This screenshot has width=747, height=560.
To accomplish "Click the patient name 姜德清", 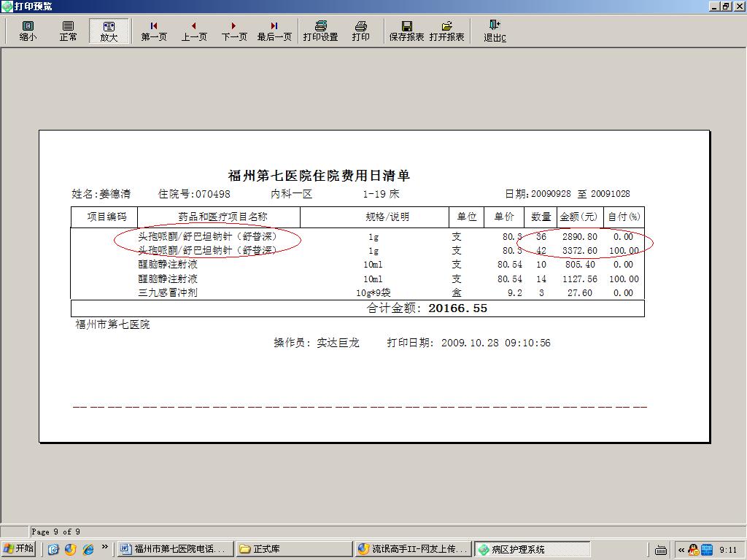I will (115, 194).
